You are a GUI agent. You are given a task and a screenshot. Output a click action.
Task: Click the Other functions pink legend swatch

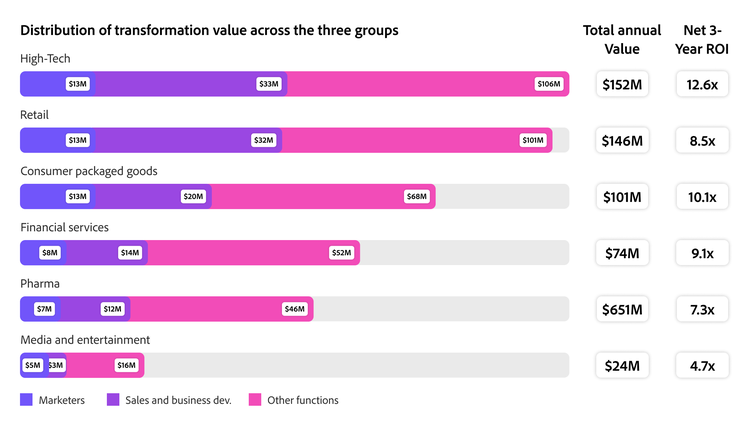[254, 400]
